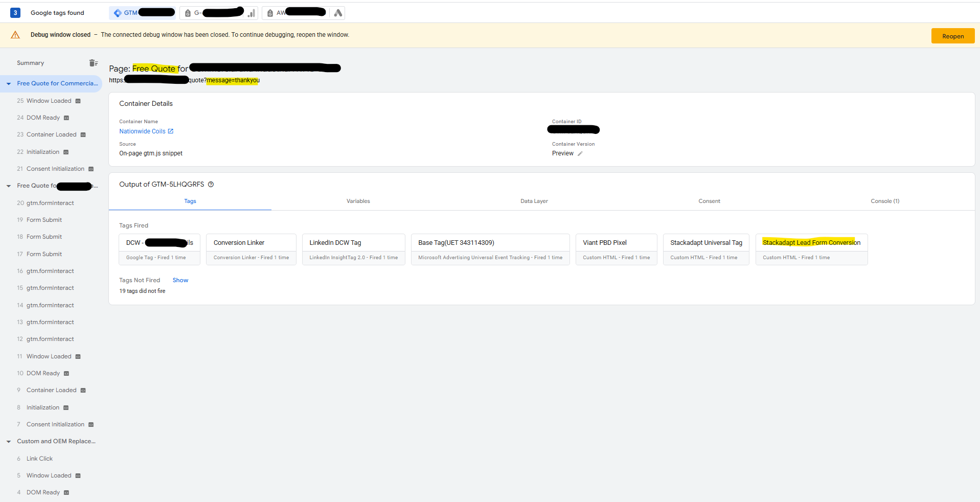Viewport: 980px width, 502px height.
Task: Select event 12 gtm.formInteract
Action: point(50,339)
